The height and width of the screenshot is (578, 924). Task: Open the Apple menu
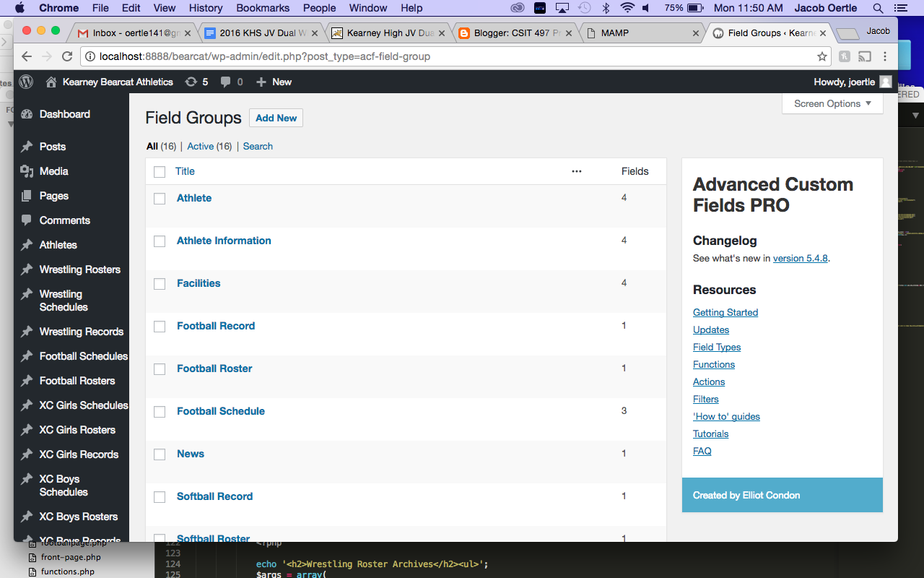[x=19, y=8]
